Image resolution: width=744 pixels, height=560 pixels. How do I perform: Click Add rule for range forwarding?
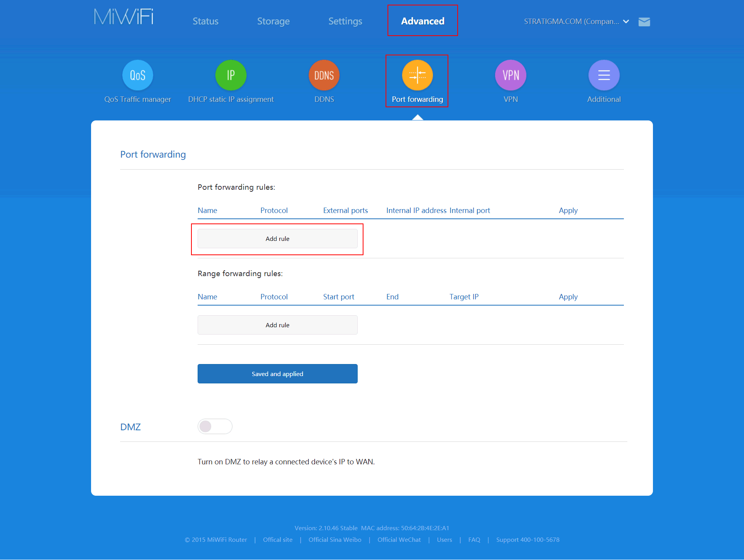(x=278, y=324)
